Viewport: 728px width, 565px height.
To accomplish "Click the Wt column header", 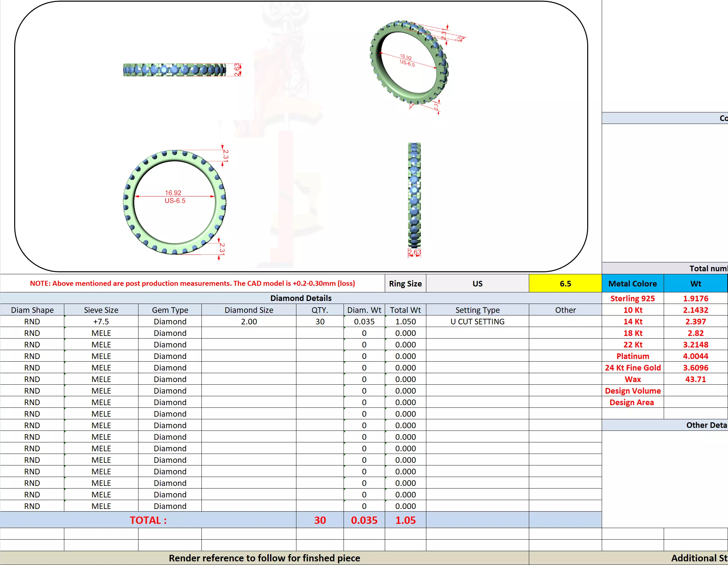I will point(695,283).
